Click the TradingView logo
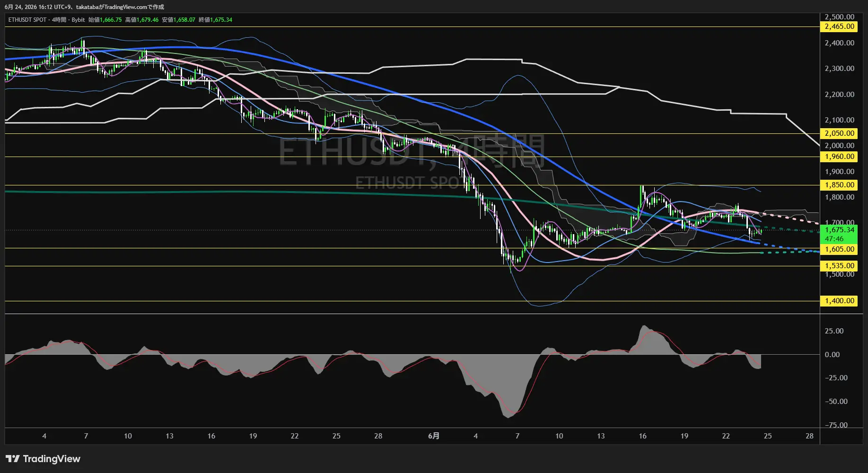This screenshot has width=868, height=473. 43,459
